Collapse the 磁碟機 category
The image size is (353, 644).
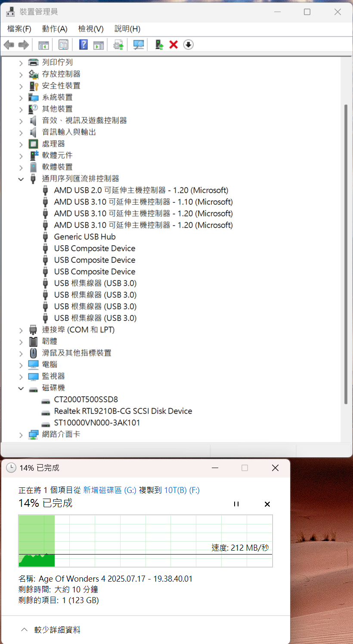point(21,388)
